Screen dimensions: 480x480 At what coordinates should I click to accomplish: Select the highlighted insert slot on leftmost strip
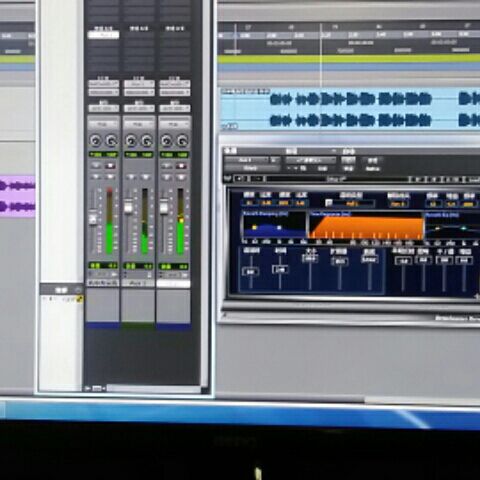click(x=103, y=35)
